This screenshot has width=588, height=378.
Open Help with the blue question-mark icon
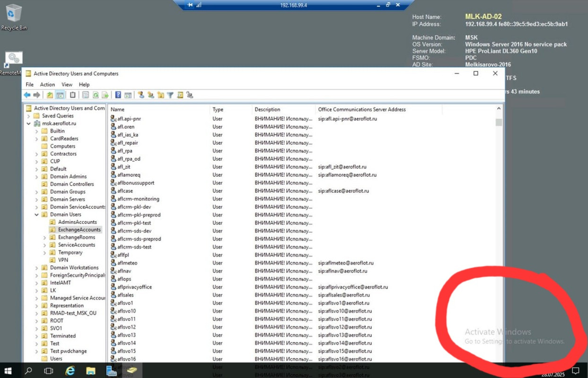118,95
